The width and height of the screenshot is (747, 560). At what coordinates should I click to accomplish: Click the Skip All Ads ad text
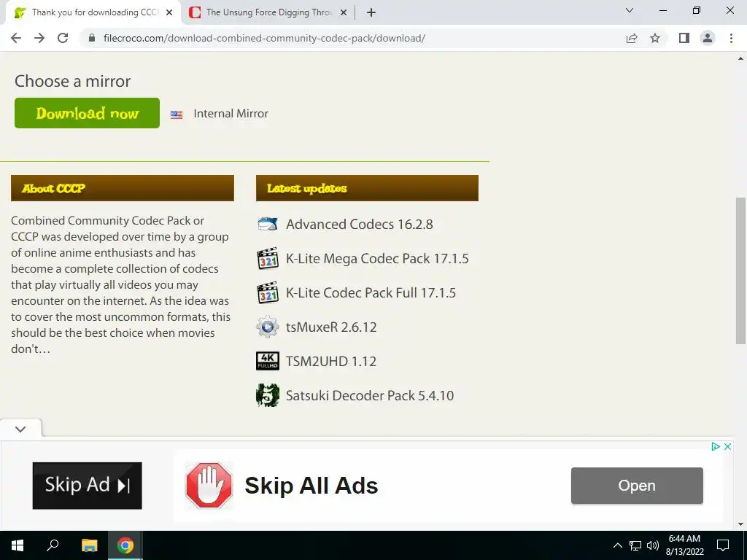311,486
